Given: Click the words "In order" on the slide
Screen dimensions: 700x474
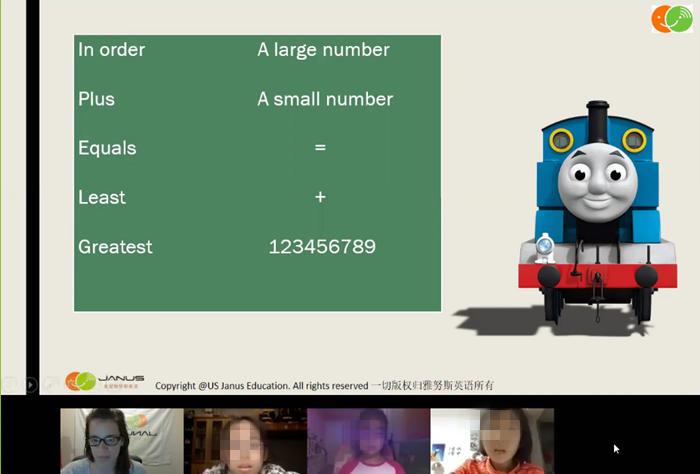Looking at the screenshot, I should point(111,50).
